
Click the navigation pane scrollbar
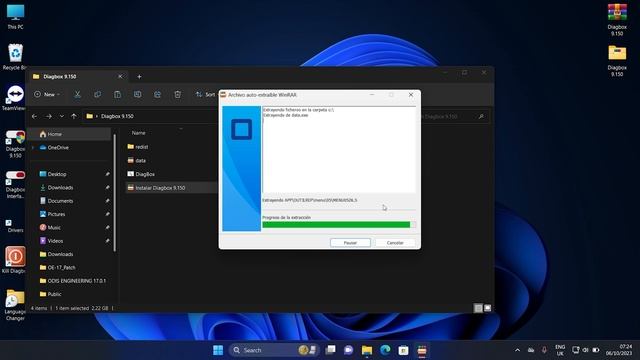(115, 193)
